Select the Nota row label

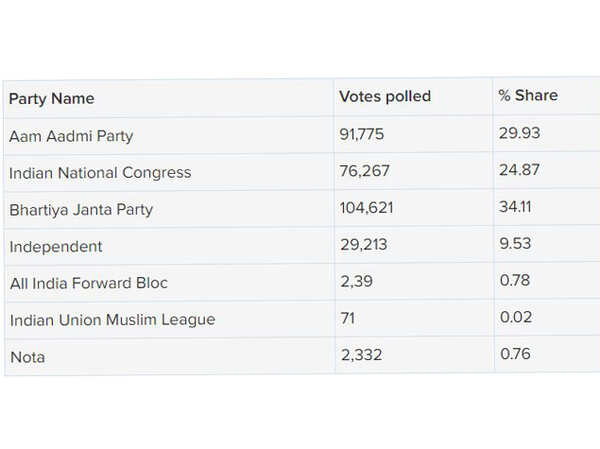[x=27, y=356]
